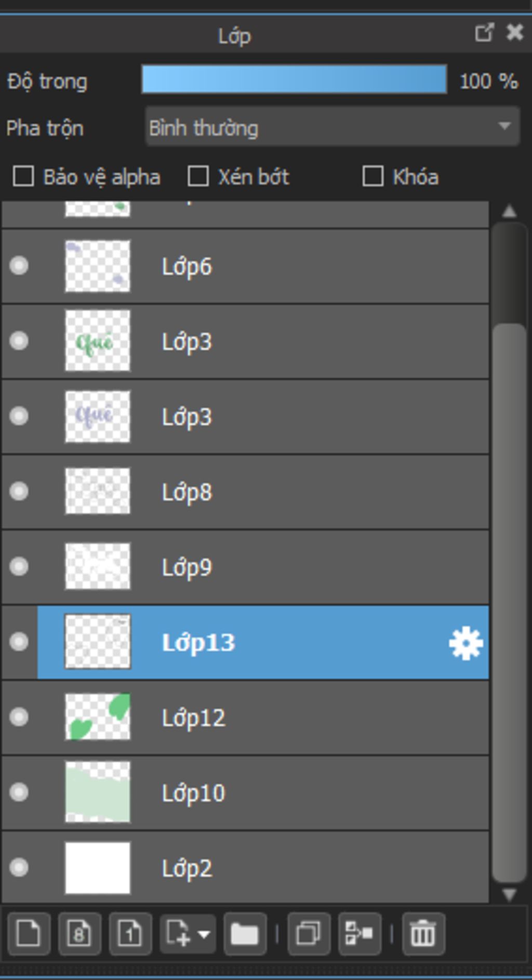Hide the Lớp12 layer

click(19, 717)
